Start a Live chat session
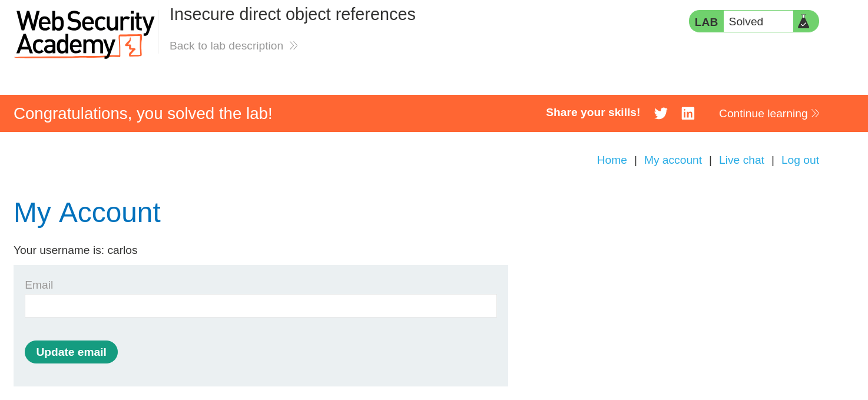Screen dimensions: 868x400 741,160
